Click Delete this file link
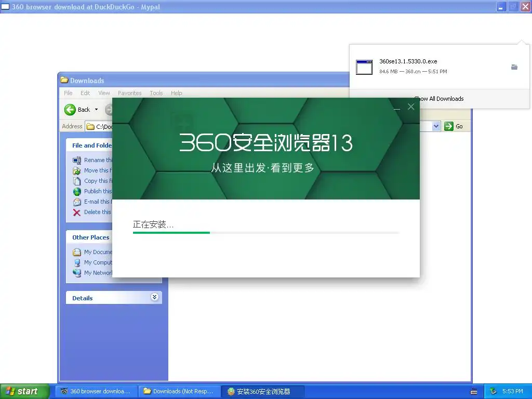532x399 pixels. pos(98,212)
